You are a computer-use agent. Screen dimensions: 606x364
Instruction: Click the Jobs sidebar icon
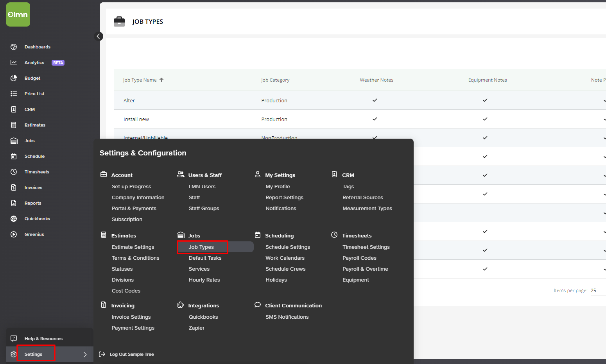point(14,141)
